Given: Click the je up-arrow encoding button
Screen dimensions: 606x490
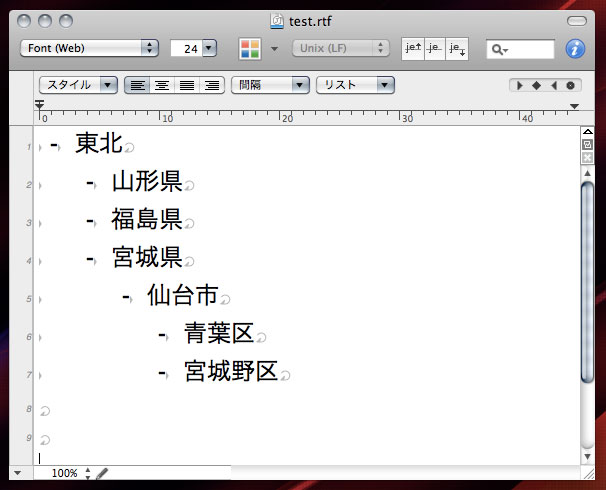Looking at the screenshot, I should click(413, 49).
